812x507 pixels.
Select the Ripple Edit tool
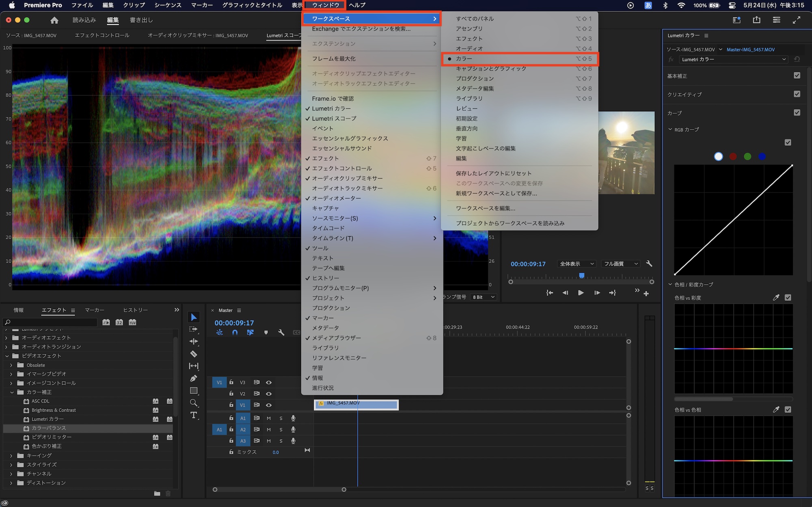pos(194,341)
